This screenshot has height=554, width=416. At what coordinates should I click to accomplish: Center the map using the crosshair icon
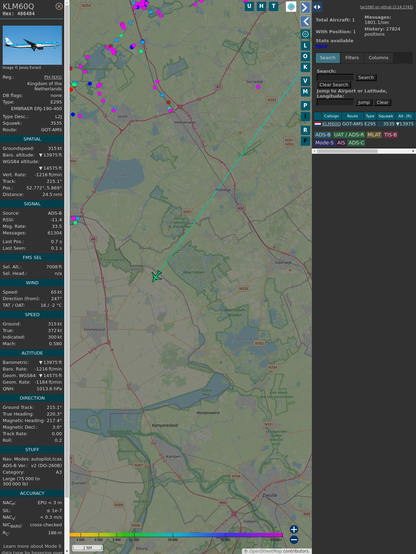click(x=305, y=34)
